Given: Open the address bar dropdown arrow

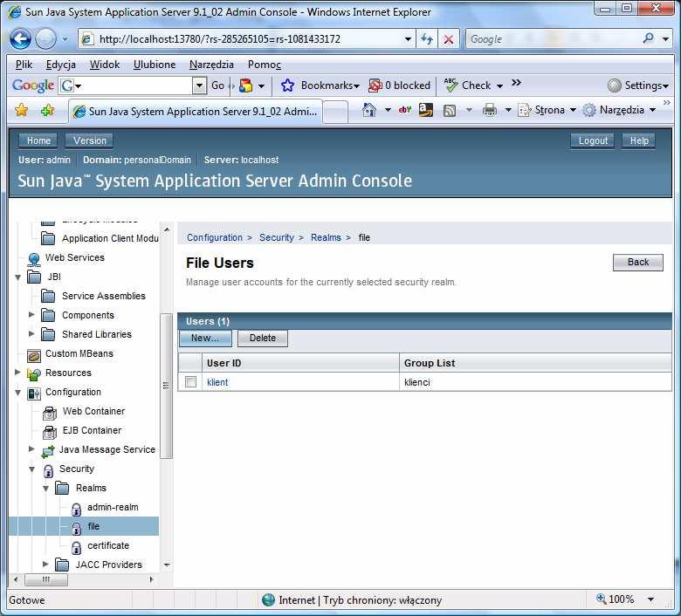Looking at the screenshot, I should (x=408, y=39).
